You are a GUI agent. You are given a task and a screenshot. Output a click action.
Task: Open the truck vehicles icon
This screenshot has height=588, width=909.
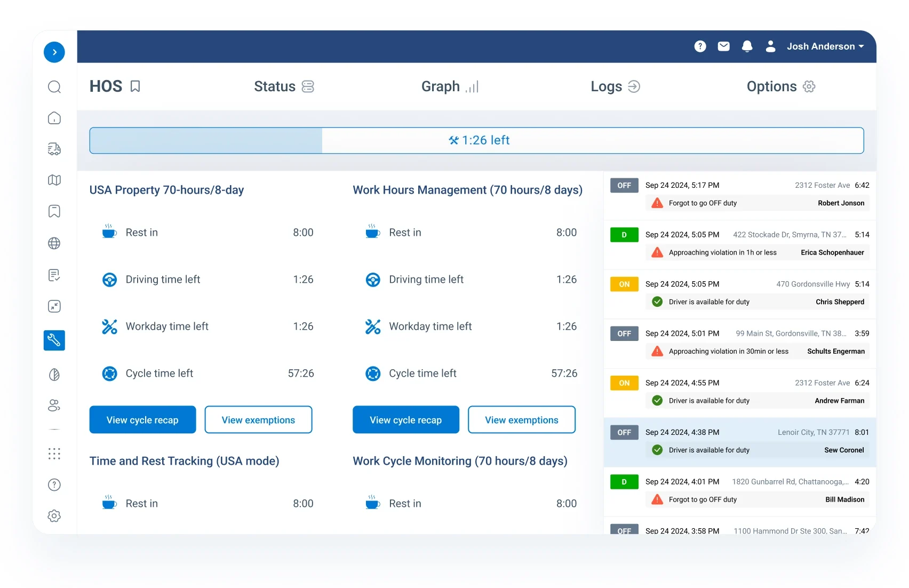54,149
